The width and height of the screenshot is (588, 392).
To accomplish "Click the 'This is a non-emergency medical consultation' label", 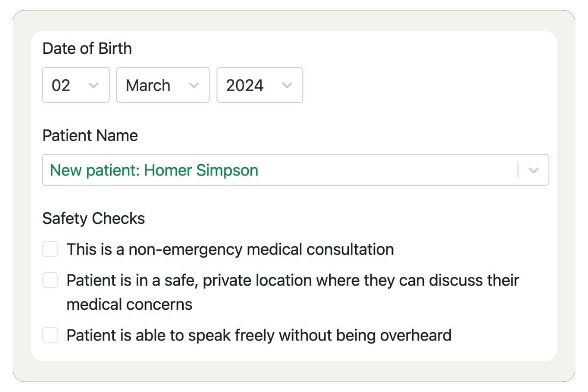I will tap(230, 249).
